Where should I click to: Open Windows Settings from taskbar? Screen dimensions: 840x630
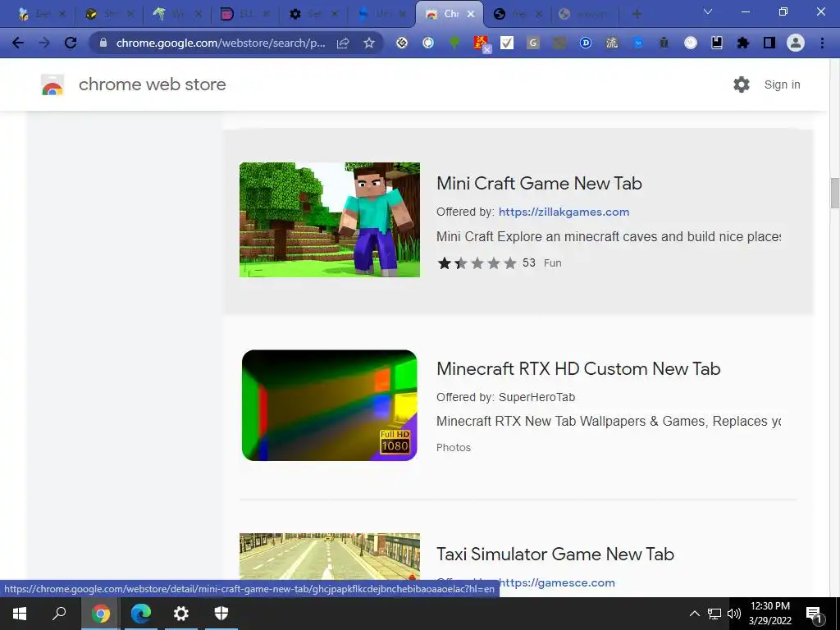tap(181, 614)
